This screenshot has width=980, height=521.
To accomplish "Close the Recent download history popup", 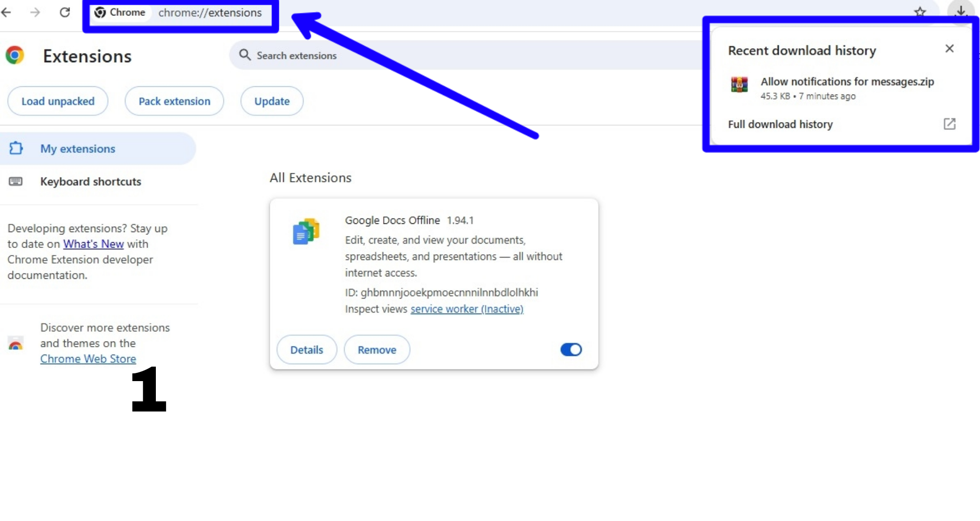I will [949, 49].
